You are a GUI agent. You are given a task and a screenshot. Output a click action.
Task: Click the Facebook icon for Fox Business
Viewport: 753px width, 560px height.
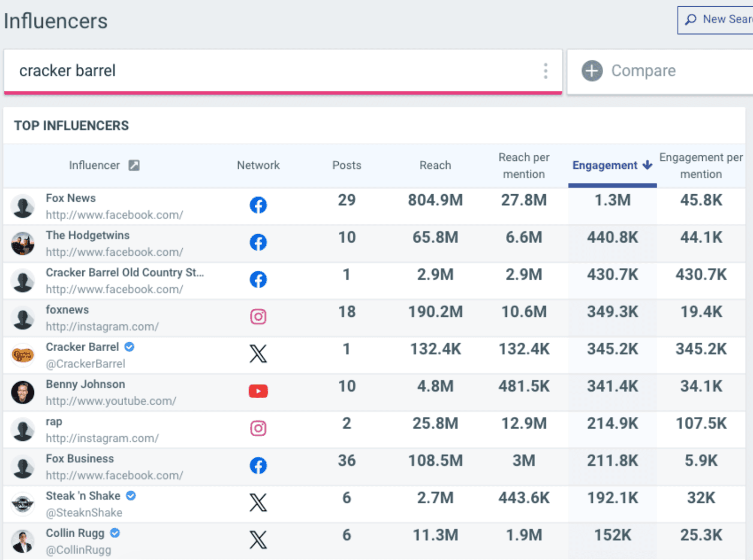point(258,466)
